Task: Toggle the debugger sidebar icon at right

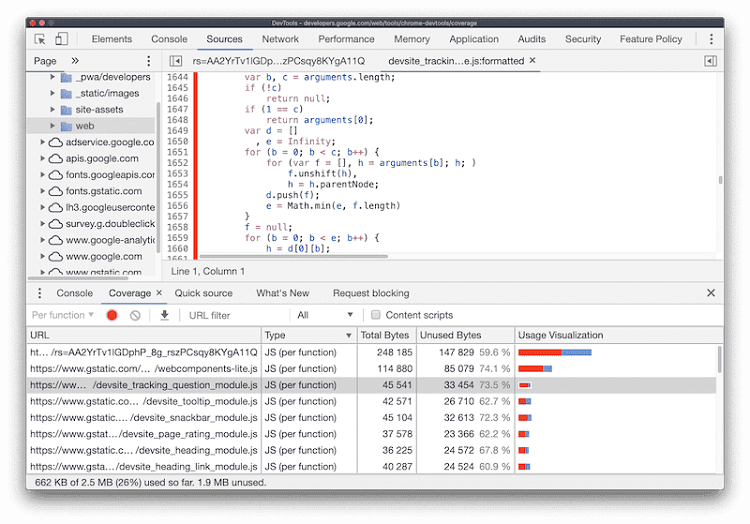Action: point(710,61)
